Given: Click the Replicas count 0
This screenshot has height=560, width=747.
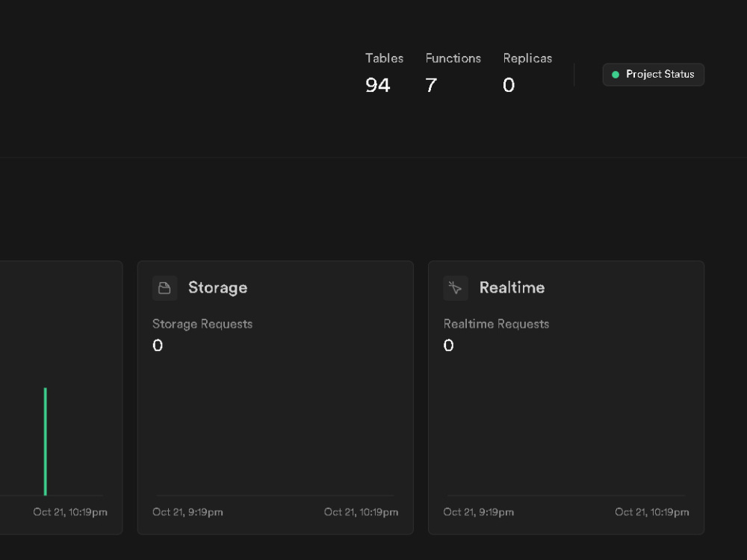Looking at the screenshot, I should (509, 85).
